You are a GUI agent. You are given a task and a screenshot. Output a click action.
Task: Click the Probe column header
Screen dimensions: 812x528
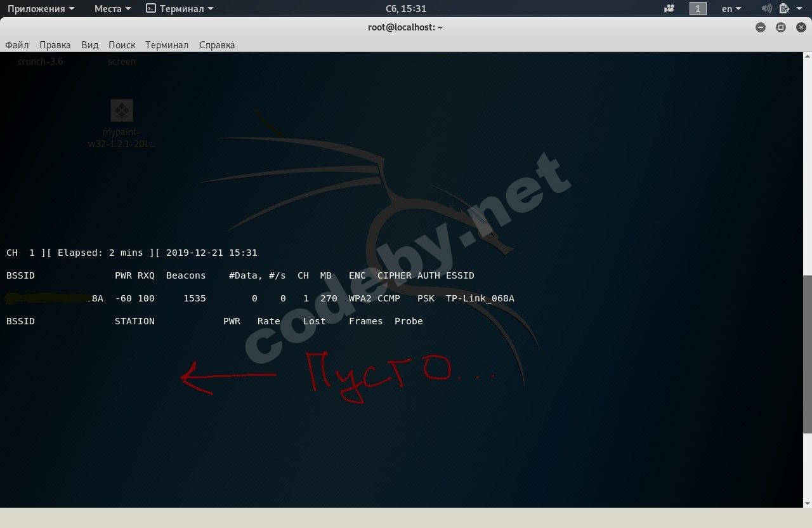(409, 321)
